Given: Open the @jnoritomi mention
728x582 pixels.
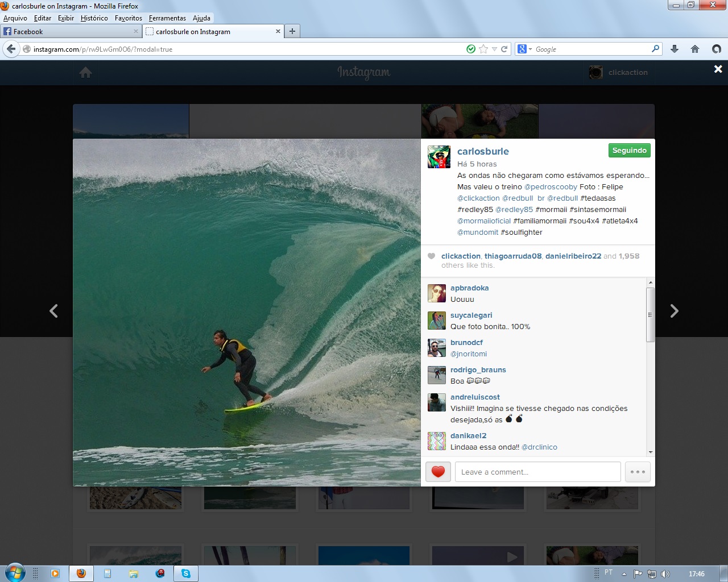Looking at the screenshot, I should click(469, 354).
